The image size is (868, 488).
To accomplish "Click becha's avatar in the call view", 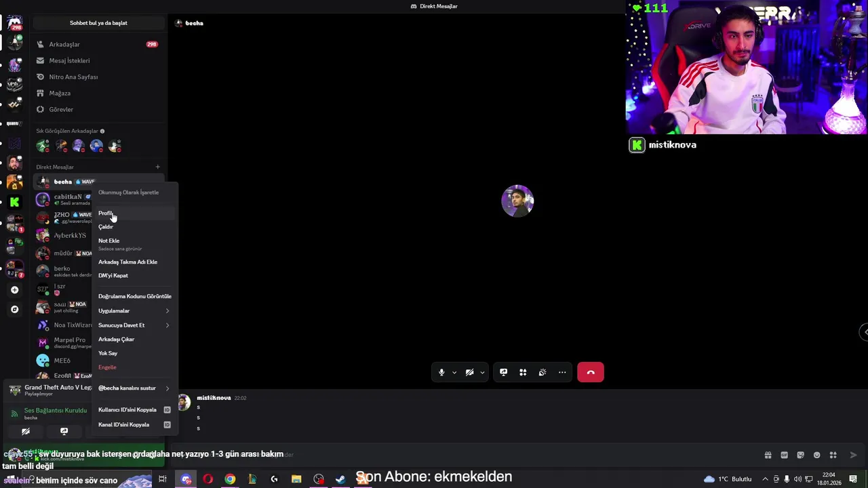I will coord(517,201).
